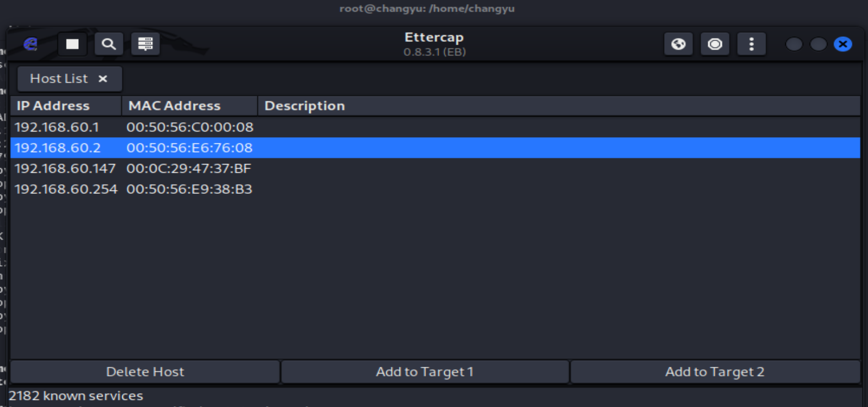
Task: Click the blue window close button
Action: coord(843,44)
